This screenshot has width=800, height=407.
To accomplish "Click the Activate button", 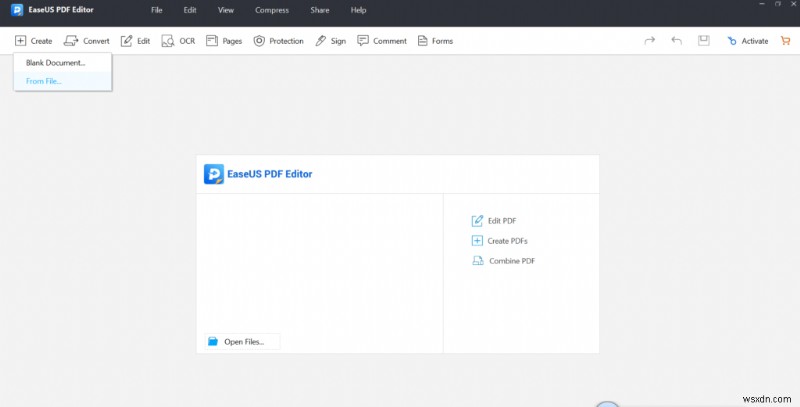I will 747,41.
